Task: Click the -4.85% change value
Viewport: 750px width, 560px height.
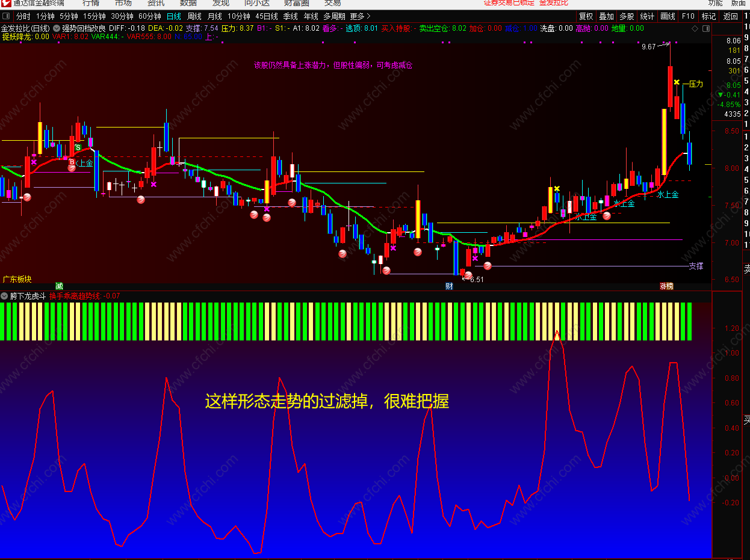Action: (728, 104)
